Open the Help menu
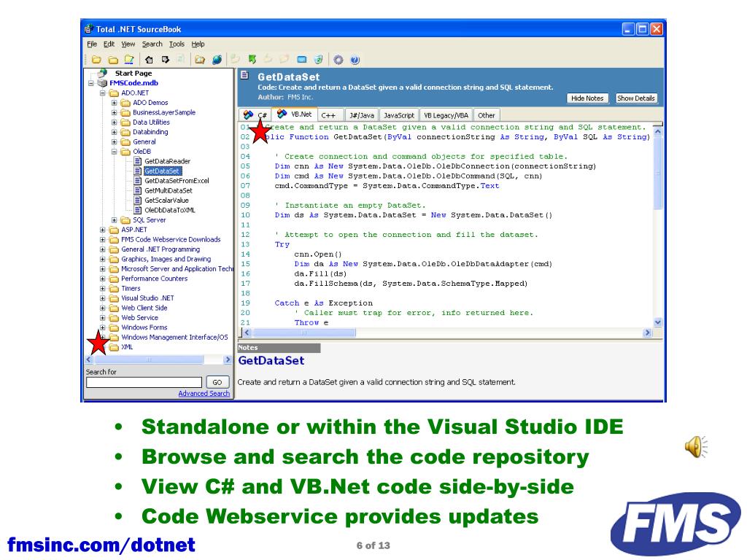Image resolution: width=747 pixels, height=560 pixels. (198, 44)
